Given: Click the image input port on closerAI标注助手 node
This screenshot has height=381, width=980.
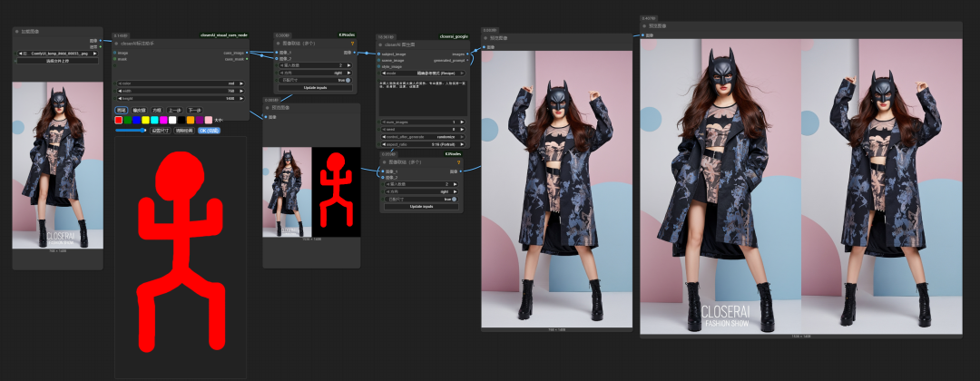Looking at the screenshot, I should click(x=115, y=54).
